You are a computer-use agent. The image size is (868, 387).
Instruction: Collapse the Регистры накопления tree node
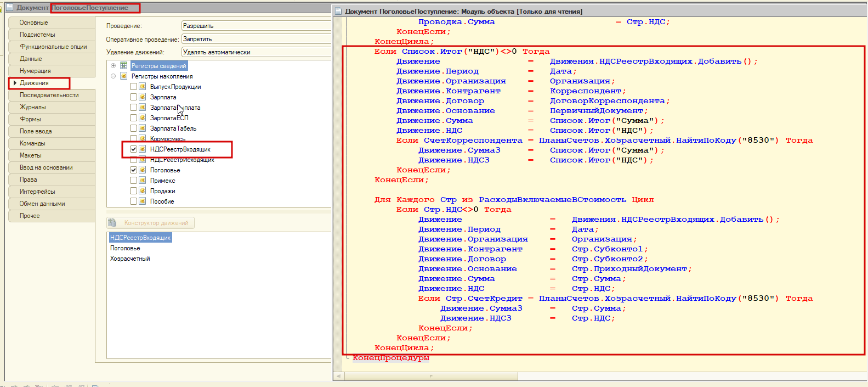[x=114, y=76]
